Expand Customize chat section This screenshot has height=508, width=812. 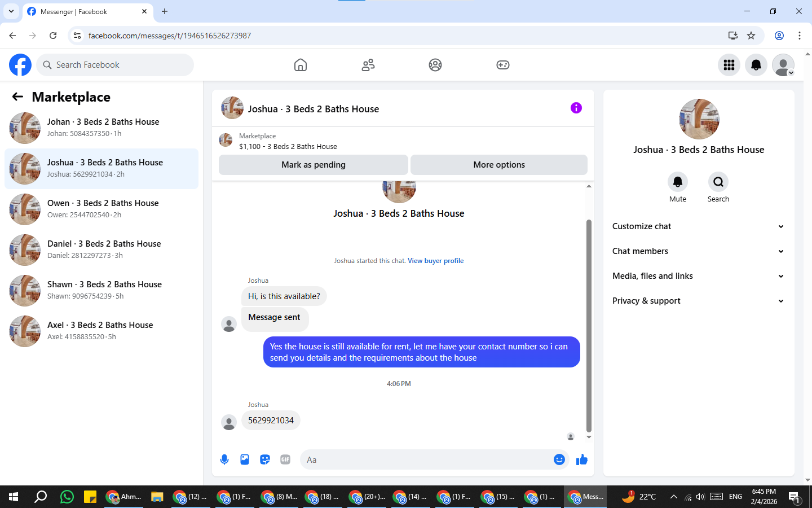699,226
